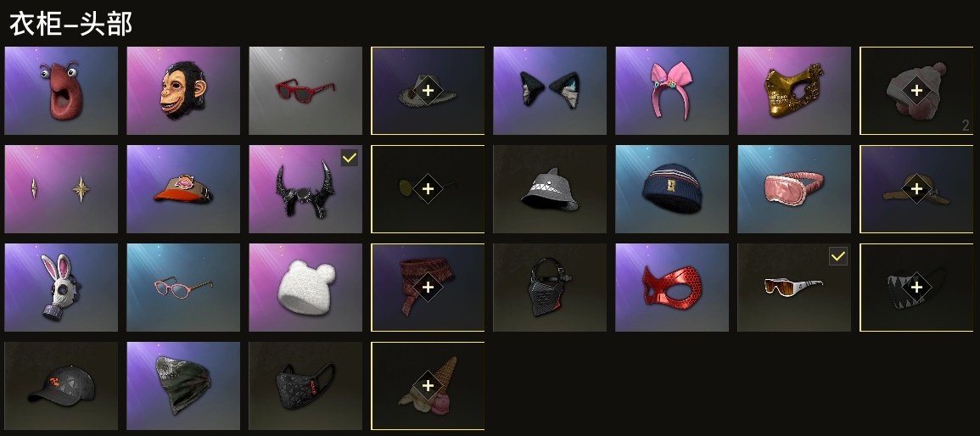980x436 pixels.
Task: Choose the chimpanzee mask item
Action: pos(183,91)
